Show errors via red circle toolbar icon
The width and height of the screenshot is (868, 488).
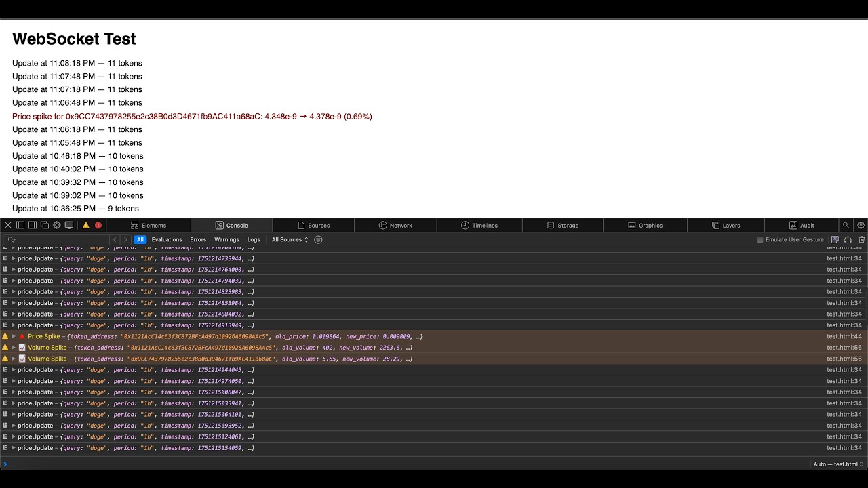point(98,225)
